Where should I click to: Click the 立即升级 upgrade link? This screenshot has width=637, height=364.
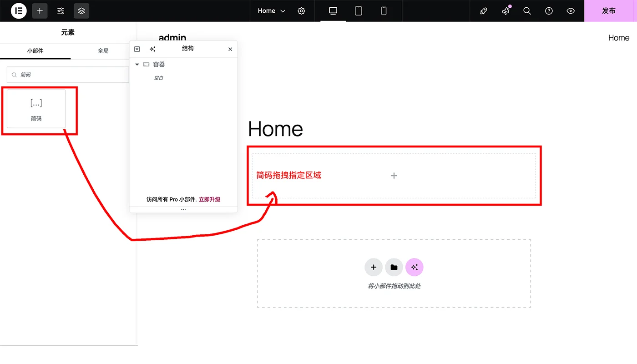point(209,199)
